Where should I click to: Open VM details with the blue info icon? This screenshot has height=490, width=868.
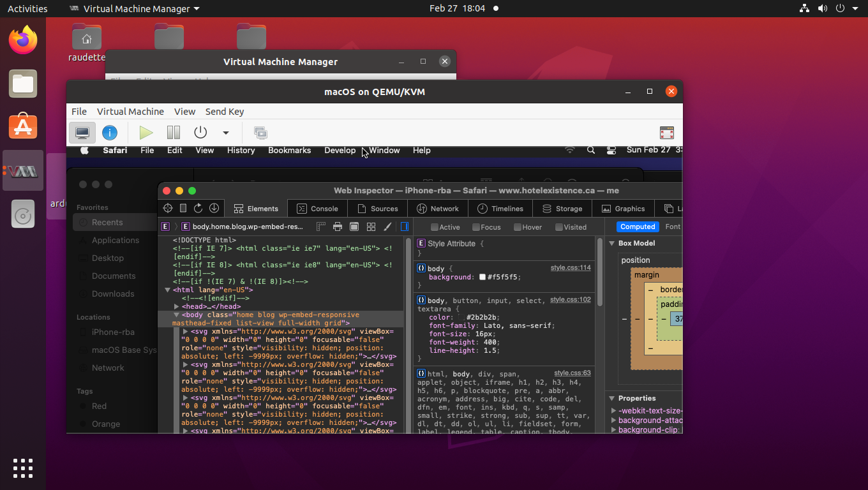coord(110,132)
